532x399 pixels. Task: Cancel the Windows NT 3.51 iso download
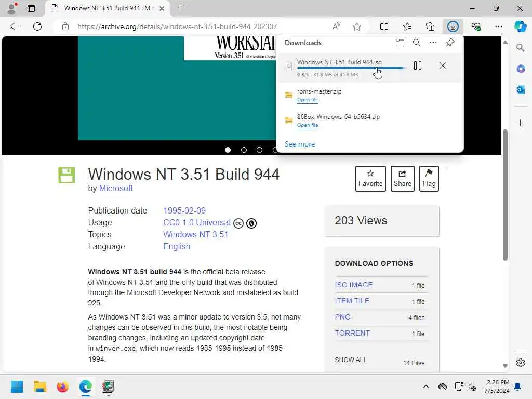[x=443, y=65]
